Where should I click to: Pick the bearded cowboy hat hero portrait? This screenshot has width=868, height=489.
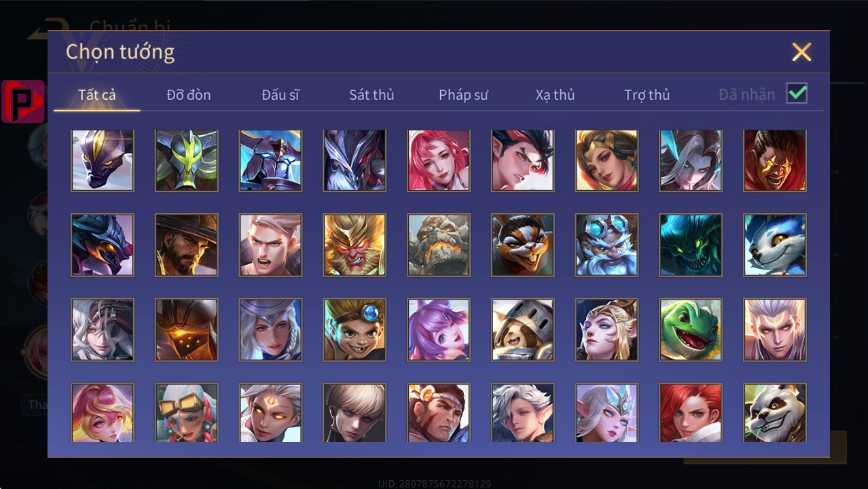[187, 245]
